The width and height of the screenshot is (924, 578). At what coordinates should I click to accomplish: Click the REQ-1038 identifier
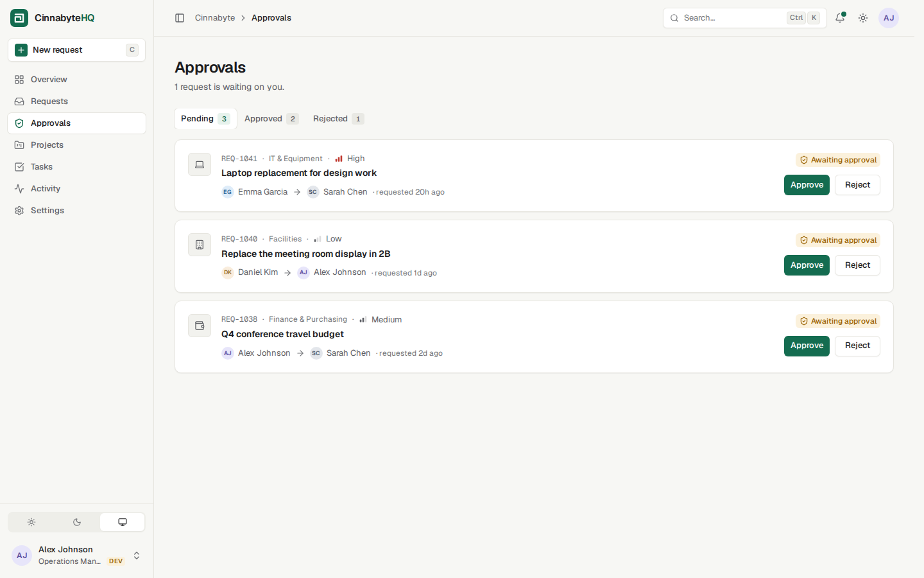[239, 319]
